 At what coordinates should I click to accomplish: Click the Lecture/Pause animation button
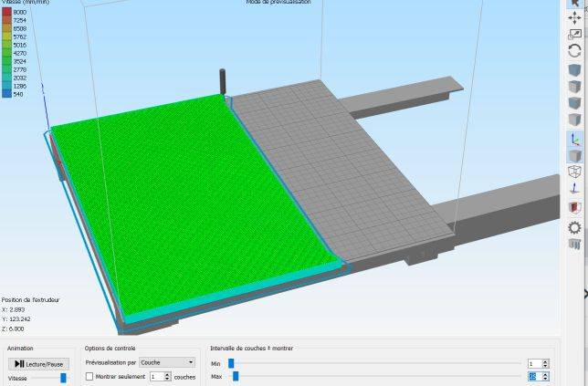(38, 364)
